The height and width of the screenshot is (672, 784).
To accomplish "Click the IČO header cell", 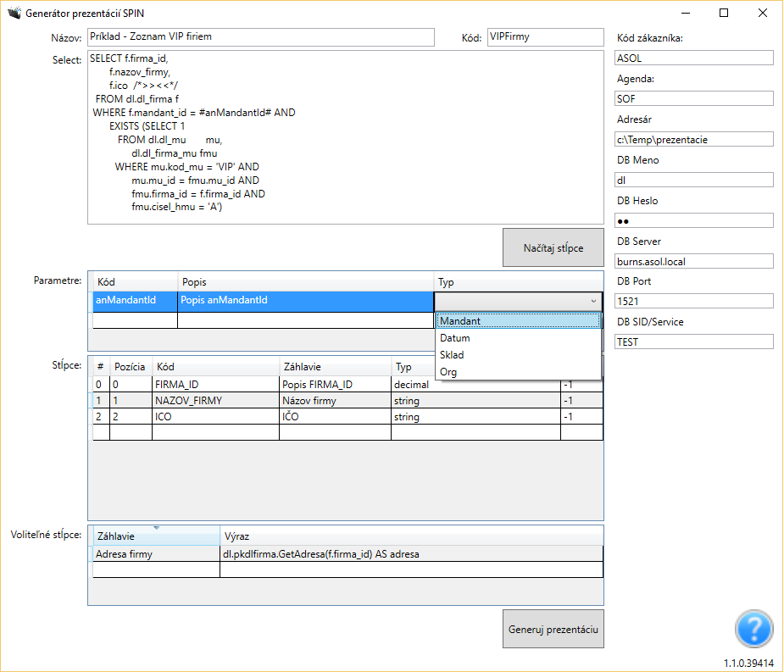I will tap(335, 416).
